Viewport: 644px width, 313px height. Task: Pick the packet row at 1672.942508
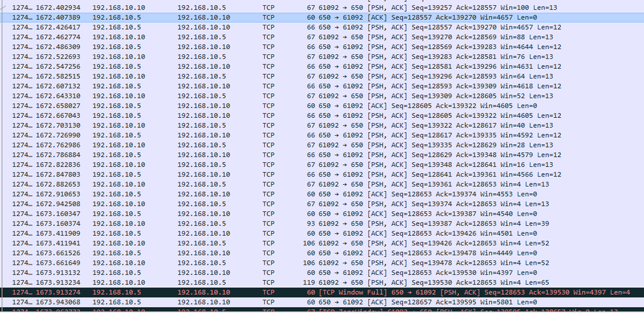point(322,204)
